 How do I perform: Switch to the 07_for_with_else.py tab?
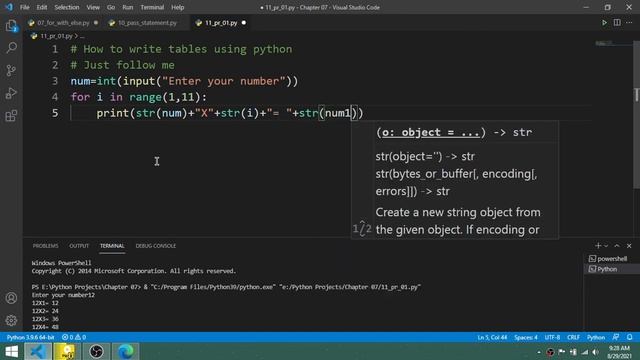[x=63, y=23]
